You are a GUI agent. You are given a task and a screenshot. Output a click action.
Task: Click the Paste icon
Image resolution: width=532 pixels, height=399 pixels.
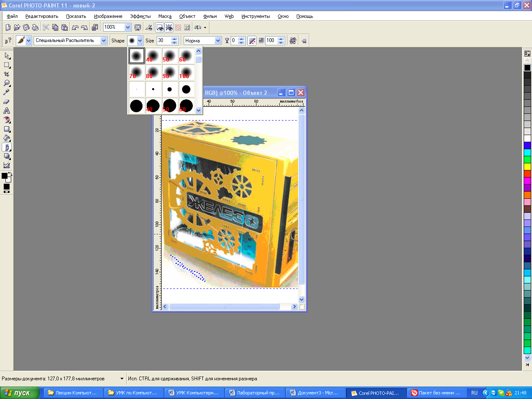(x=64, y=27)
